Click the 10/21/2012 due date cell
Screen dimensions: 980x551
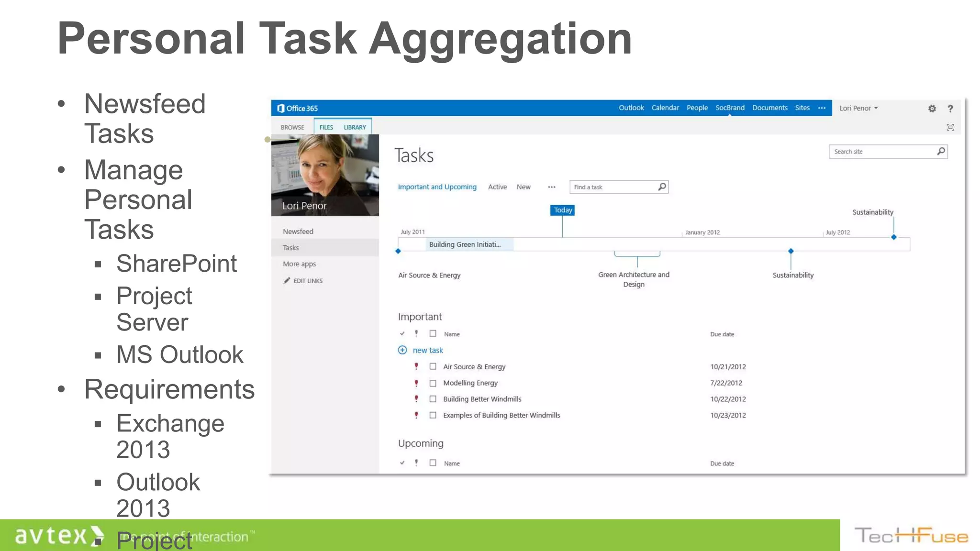728,367
